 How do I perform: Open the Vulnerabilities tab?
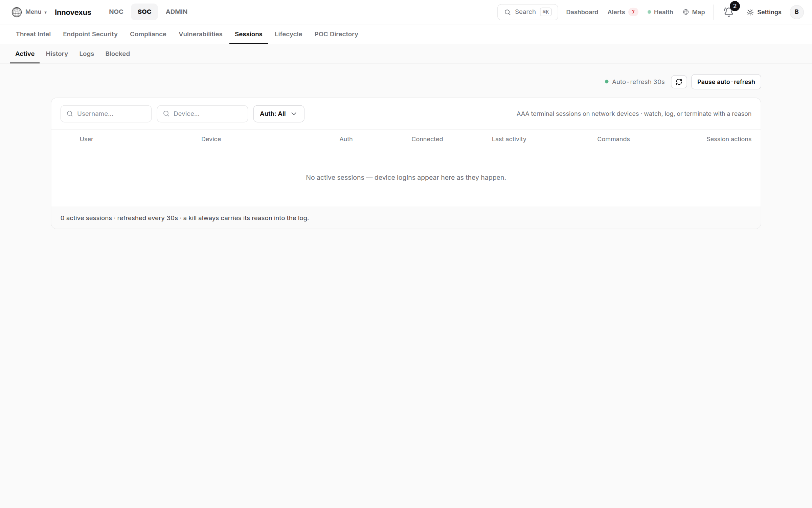tap(201, 34)
